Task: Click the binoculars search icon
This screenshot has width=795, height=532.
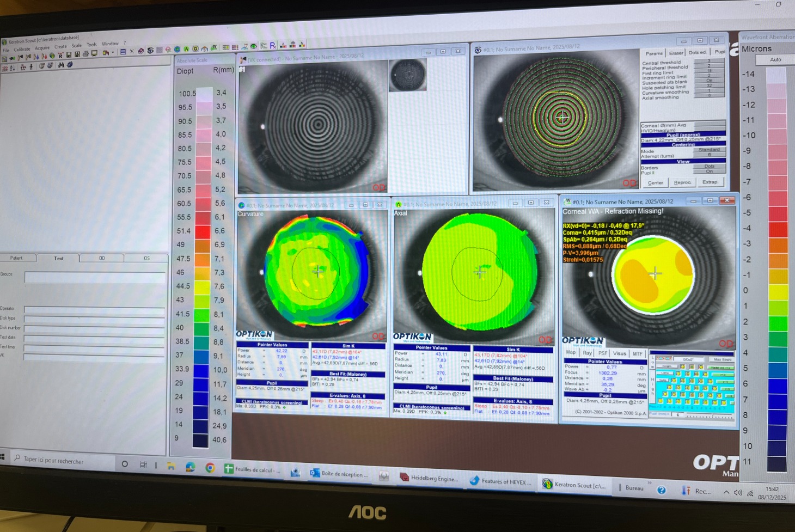Action: pos(61,65)
